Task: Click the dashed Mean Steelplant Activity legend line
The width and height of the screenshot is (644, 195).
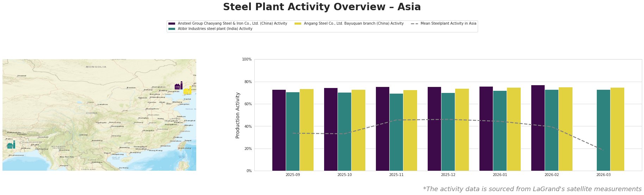Action: click(x=414, y=24)
